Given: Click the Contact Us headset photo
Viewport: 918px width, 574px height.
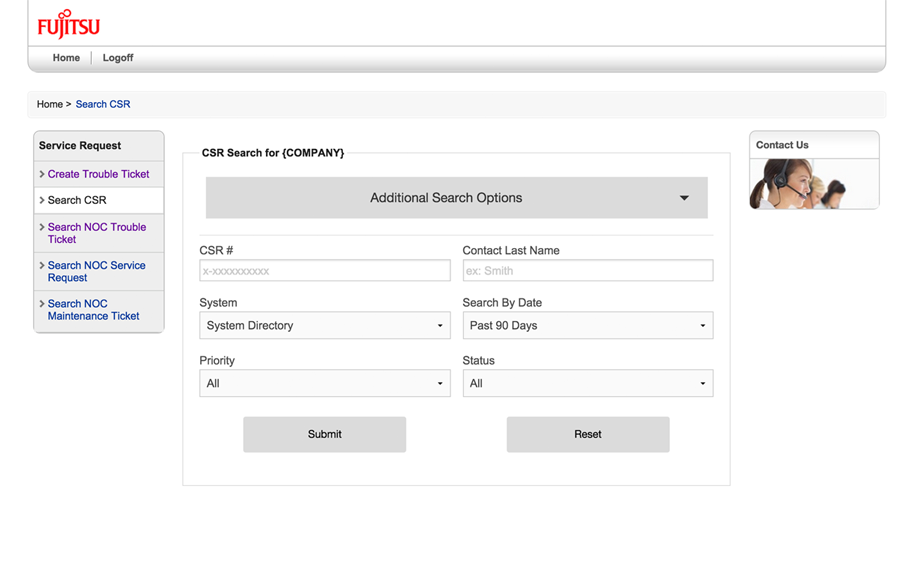Looking at the screenshot, I should (813, 184).
